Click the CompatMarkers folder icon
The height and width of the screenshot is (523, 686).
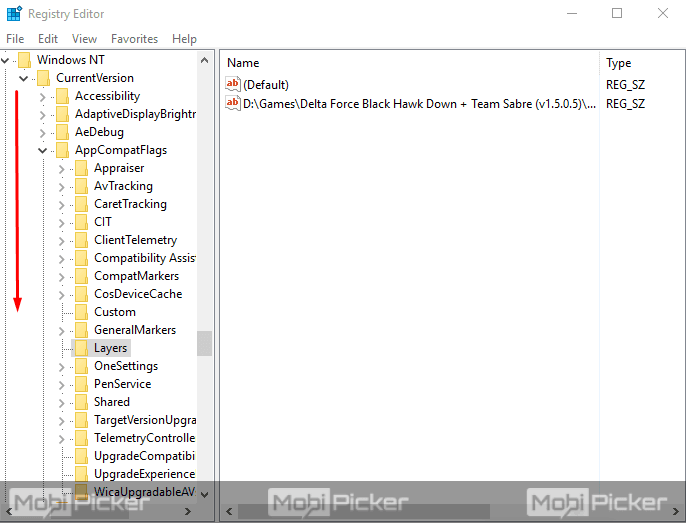tap(81, 276)
